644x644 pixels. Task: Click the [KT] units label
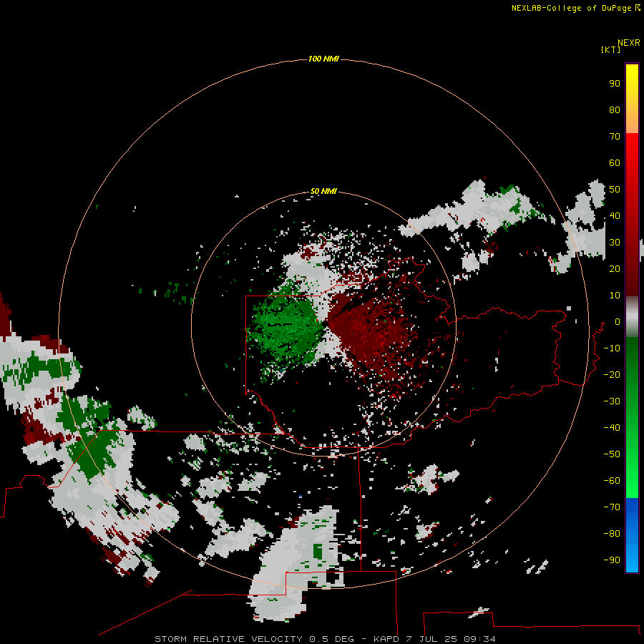click(610, 49)
